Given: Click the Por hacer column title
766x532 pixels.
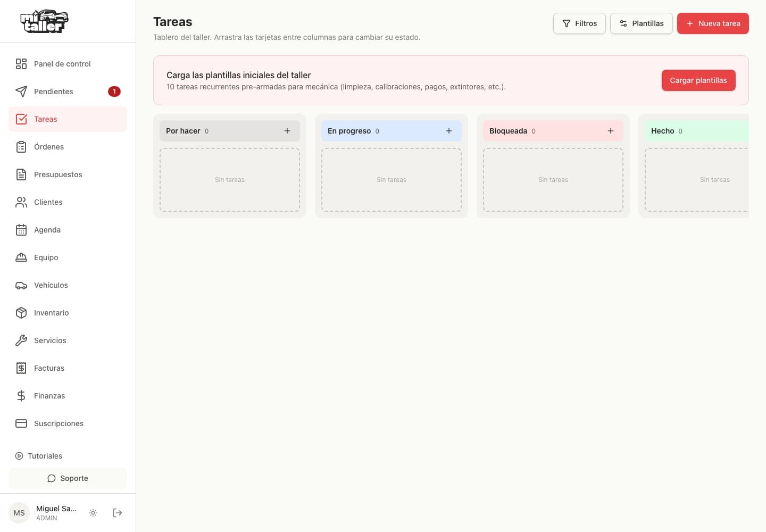Looking at the screenshot, I should [183, 131].
